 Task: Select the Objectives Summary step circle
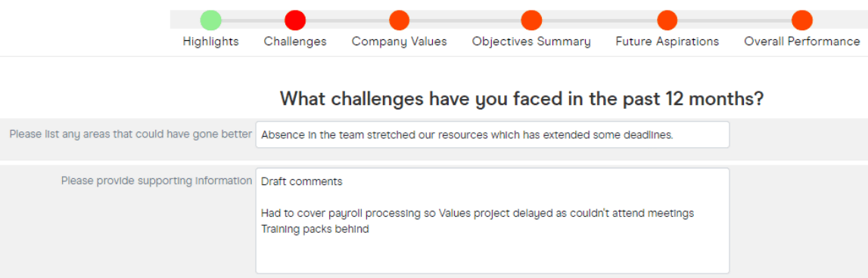(x=531, y=20)
